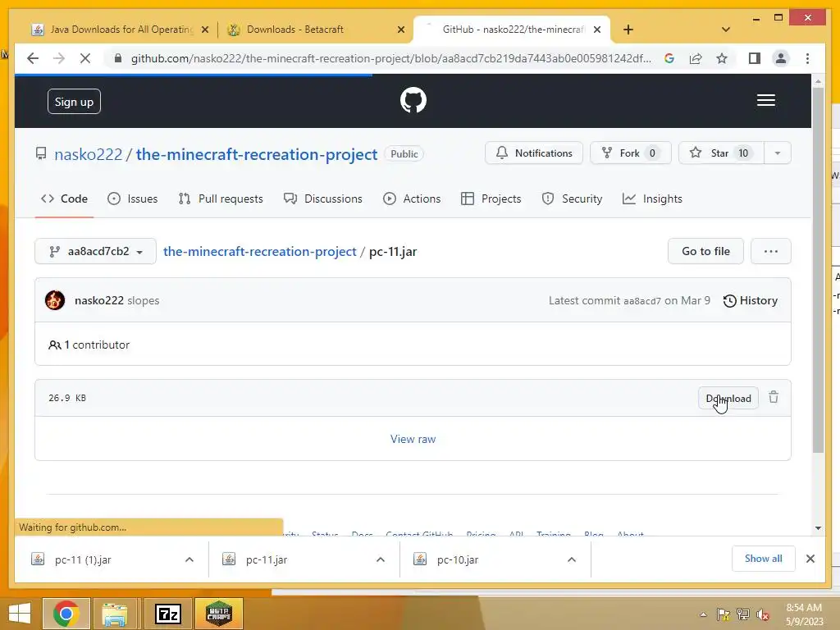Open Betacraft launcher from taskbar

pos(218,614)
